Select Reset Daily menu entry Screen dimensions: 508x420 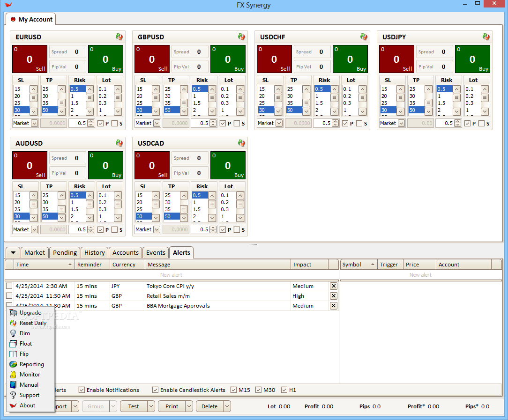(x=30, y=323)
